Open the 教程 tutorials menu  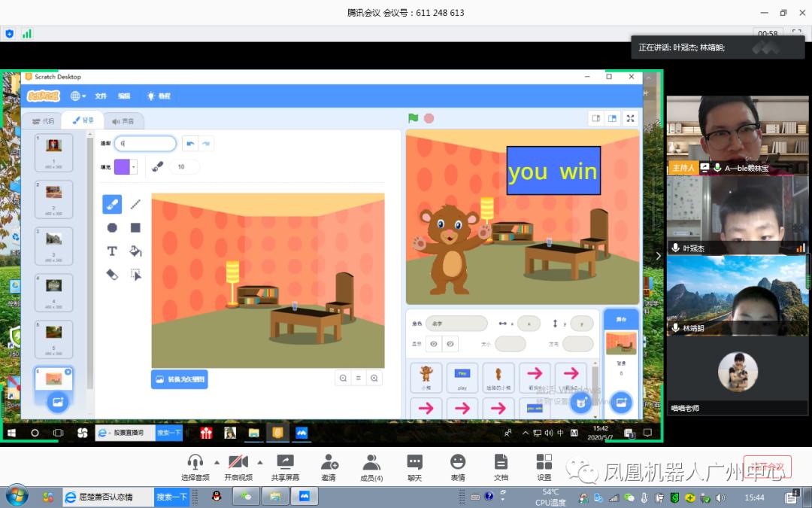click(x=159, y=96)
